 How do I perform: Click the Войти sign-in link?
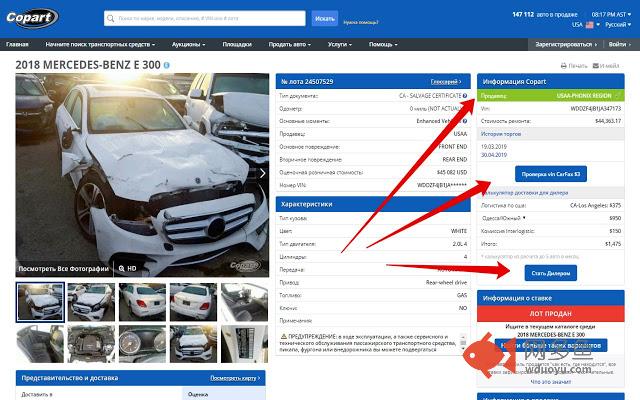tap(619, 44)
